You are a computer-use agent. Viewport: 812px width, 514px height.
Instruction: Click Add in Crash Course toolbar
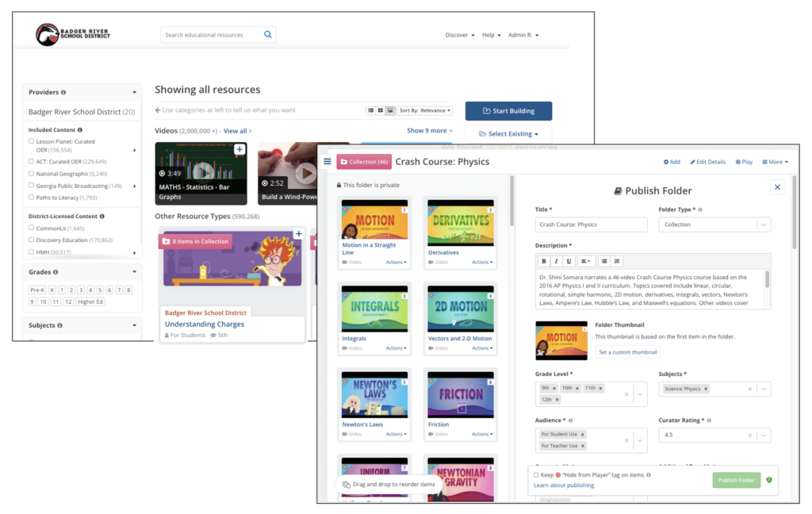click(x=672, y=162)
